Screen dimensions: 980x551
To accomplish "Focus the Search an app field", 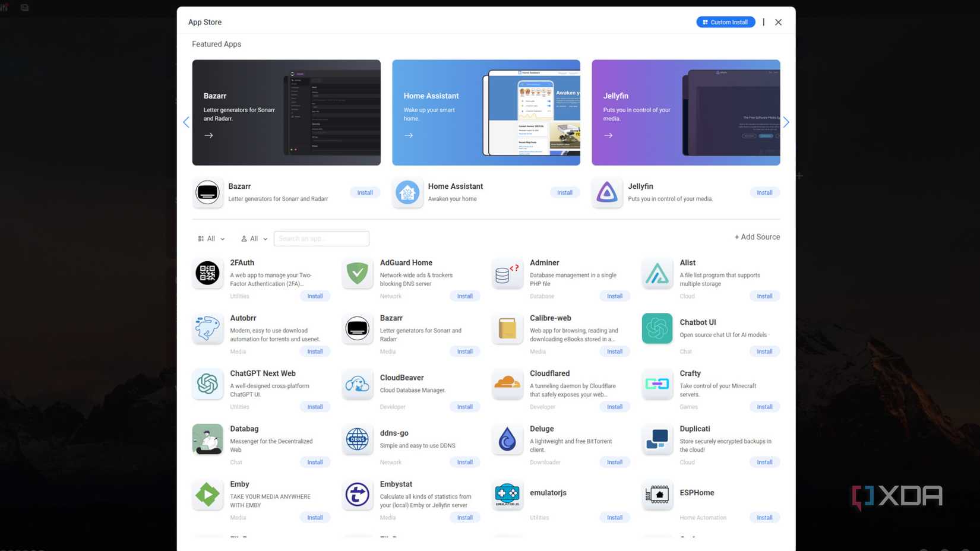I will tap(321, 239).
